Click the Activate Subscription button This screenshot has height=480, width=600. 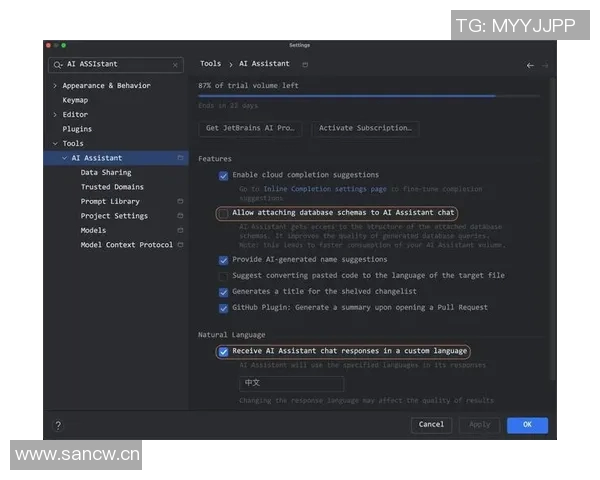(x=364, y=128)
